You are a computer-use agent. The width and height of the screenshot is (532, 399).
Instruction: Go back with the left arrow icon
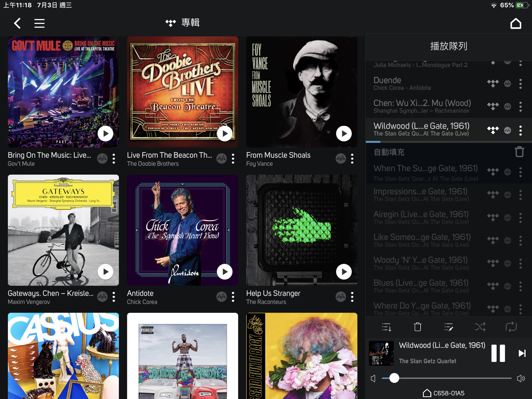(x=17, y=23)
